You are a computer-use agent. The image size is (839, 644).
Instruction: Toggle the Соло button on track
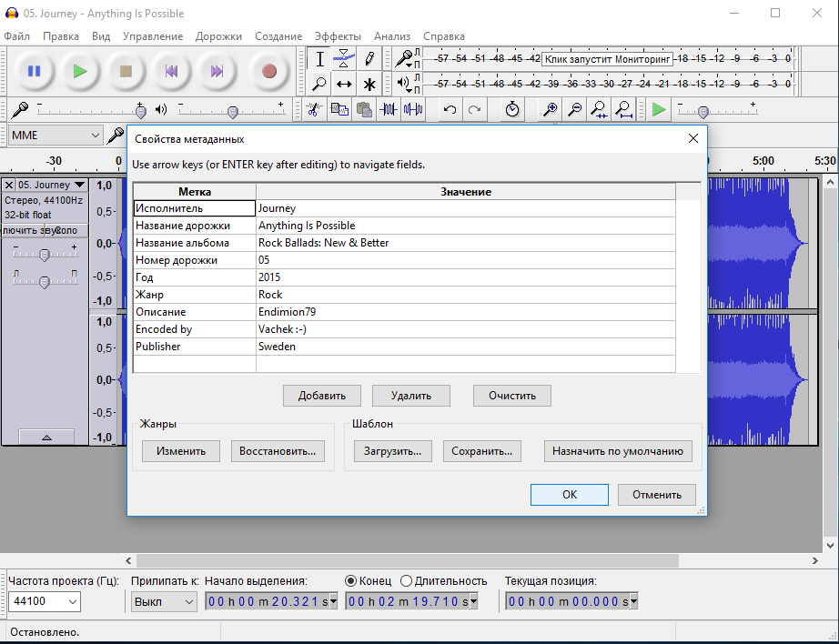[66, 230]
